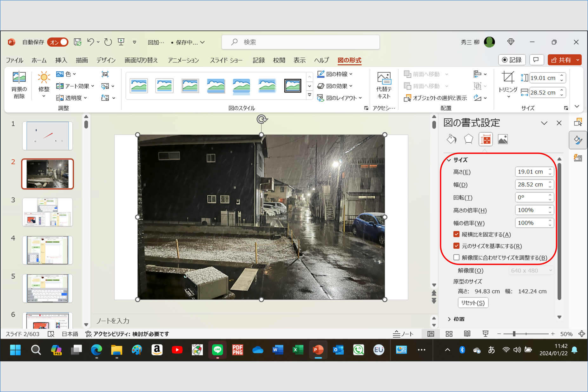The height and width of the screenshot is (392, 588).
Task: Click the リセット(S) button
Action: 473,303
